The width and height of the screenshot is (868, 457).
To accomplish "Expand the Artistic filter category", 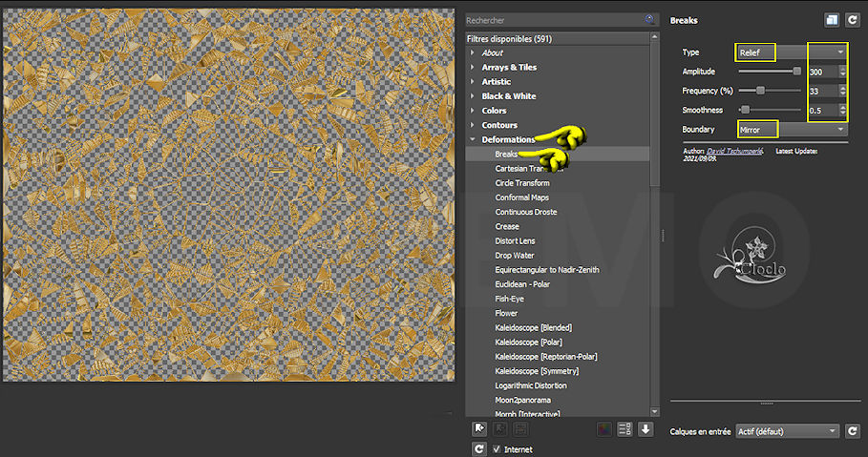I will coord(473,82).
